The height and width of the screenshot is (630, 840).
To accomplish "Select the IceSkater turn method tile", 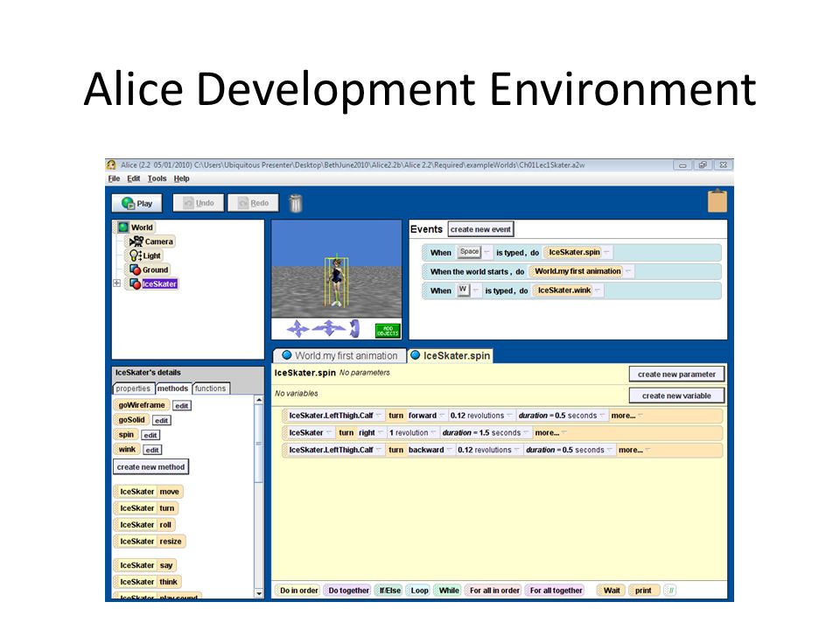I will click(146, 507).
